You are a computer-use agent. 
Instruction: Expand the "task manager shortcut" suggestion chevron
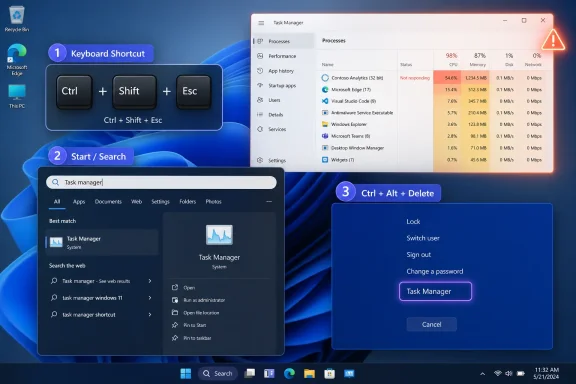coord(150,315)
